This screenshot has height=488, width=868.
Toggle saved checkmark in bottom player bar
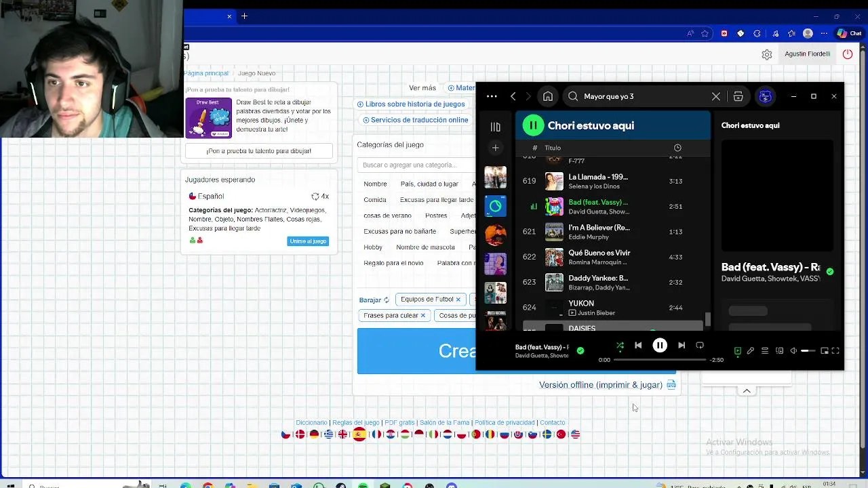pyautogui.click(x=580, y=350)
